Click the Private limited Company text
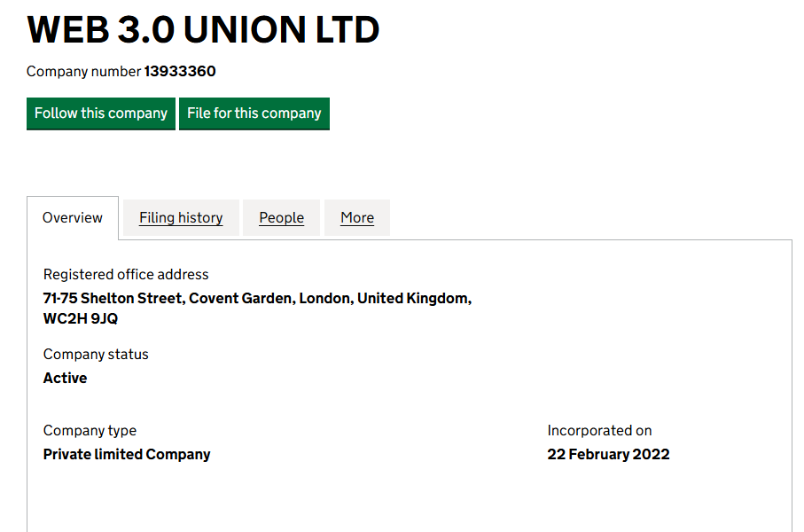The height and width of the screenshot is (532, 804). click(x=127, y=455)
